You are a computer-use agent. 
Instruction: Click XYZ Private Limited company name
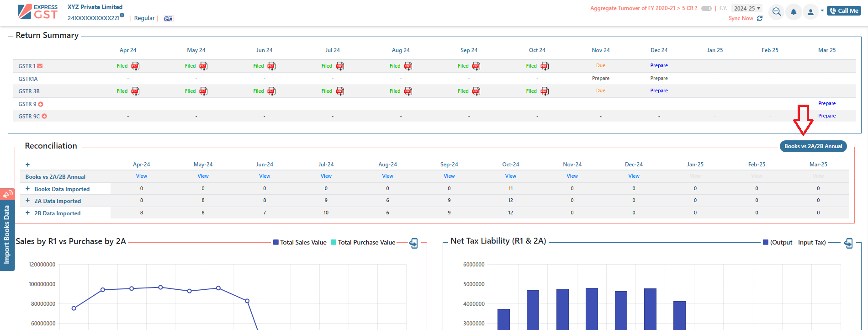coord(95,7)
